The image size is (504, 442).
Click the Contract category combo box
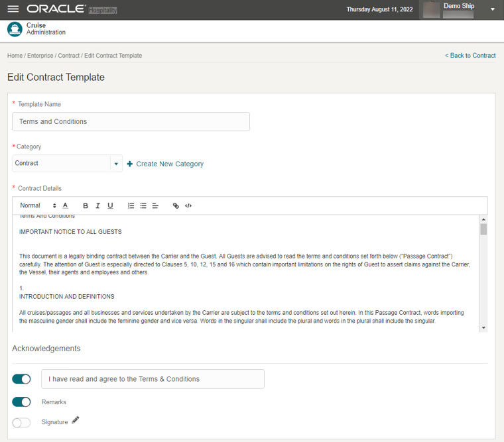[67, 164]
